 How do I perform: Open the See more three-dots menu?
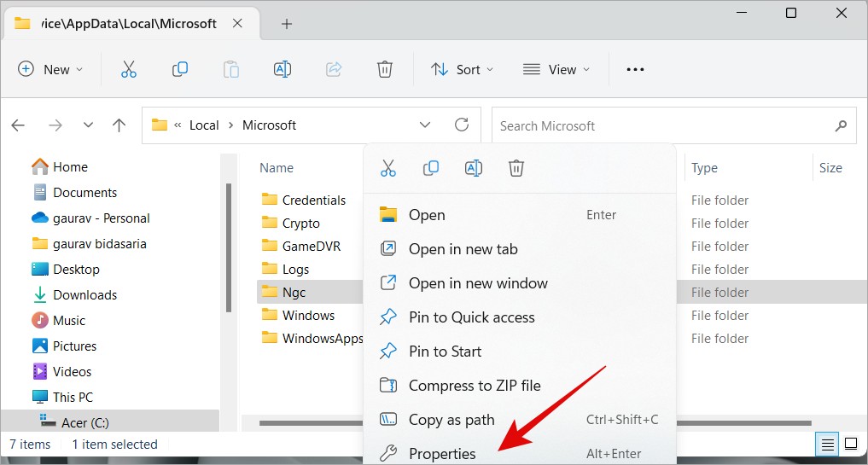pos(635,70)
